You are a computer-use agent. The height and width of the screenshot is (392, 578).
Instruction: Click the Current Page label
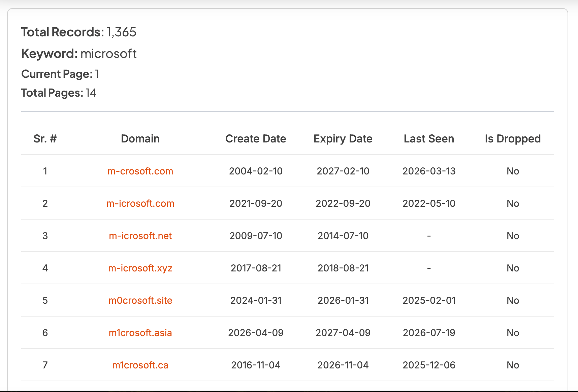(57, 74)
